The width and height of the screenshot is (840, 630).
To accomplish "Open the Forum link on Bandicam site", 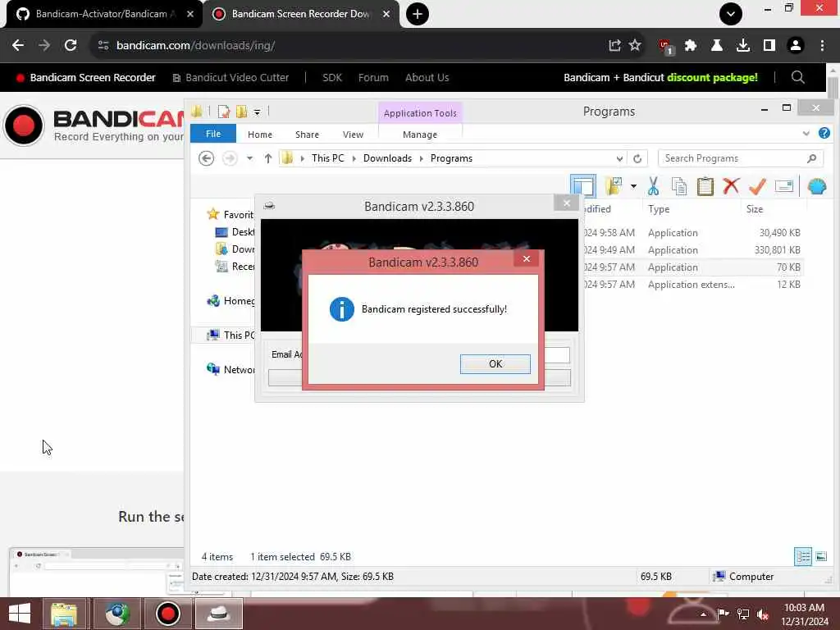I will (373, 78).
